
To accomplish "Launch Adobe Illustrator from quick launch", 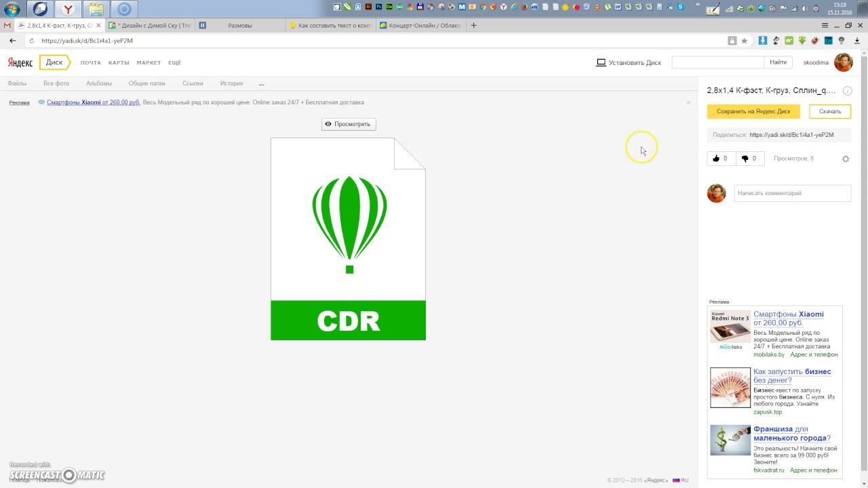I will (x=368, y=7).
